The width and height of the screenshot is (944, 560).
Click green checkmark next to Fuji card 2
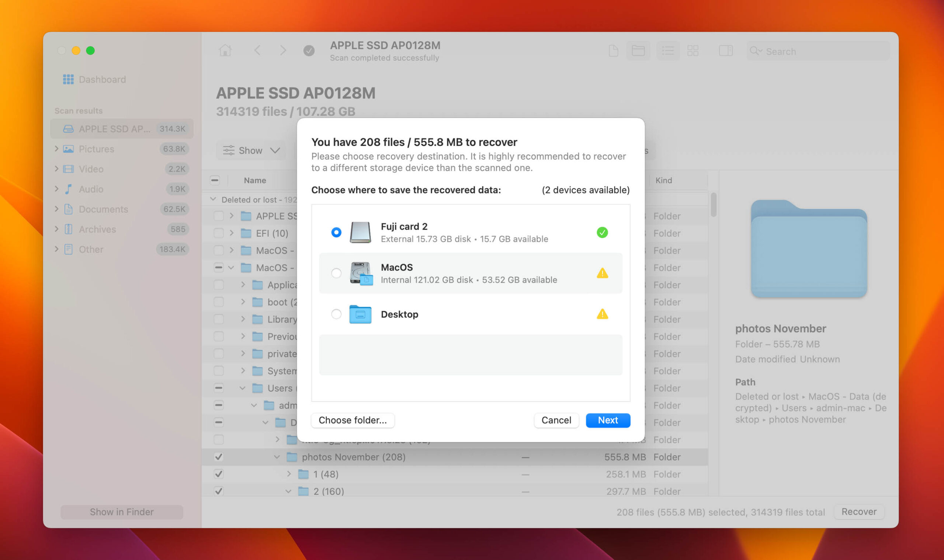602,233
